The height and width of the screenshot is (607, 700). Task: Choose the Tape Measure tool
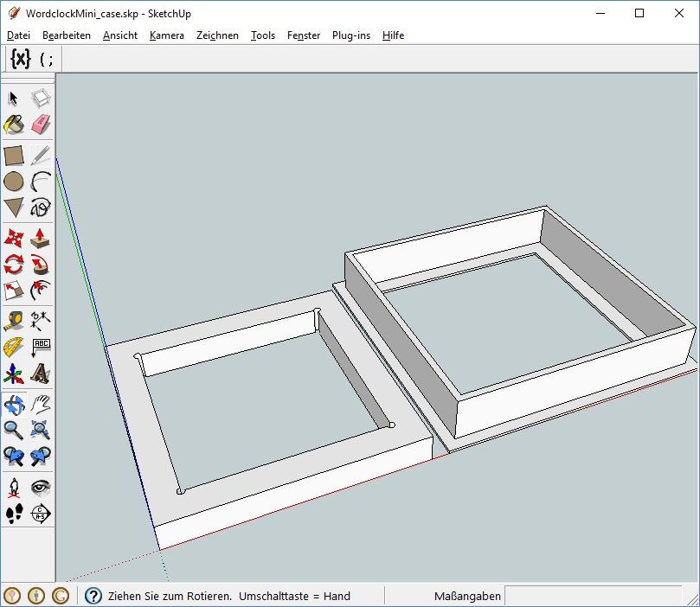click(x=14, y=321)
